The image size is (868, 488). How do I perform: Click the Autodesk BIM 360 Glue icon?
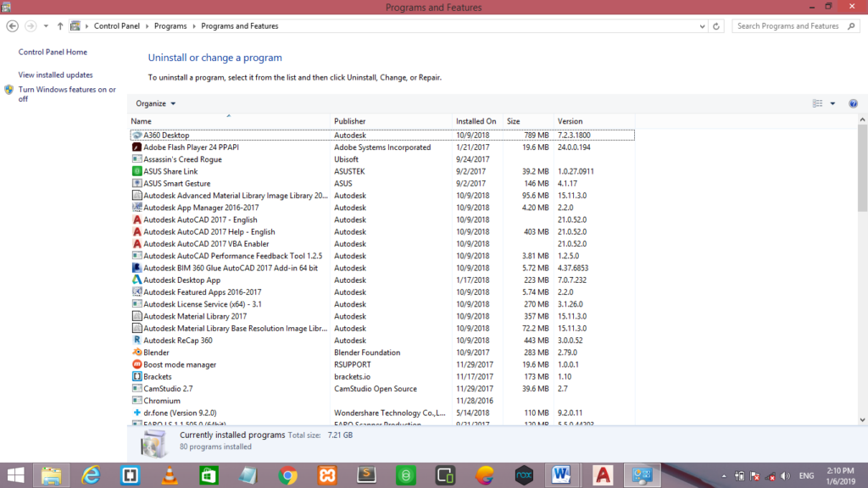136,268
